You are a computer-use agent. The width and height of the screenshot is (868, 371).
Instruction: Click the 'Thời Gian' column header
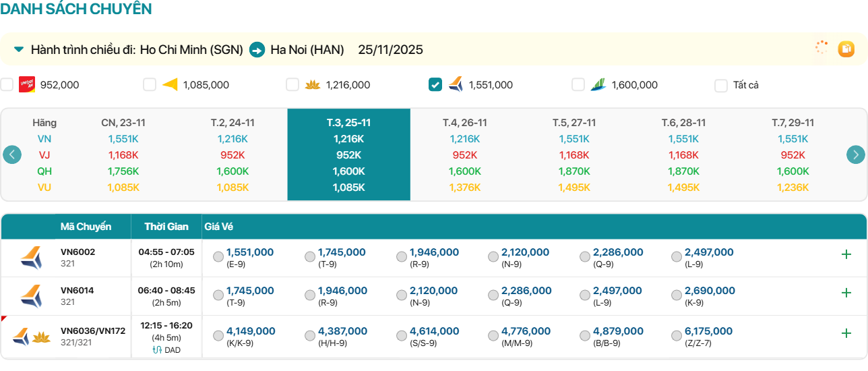tap(166, 227)
